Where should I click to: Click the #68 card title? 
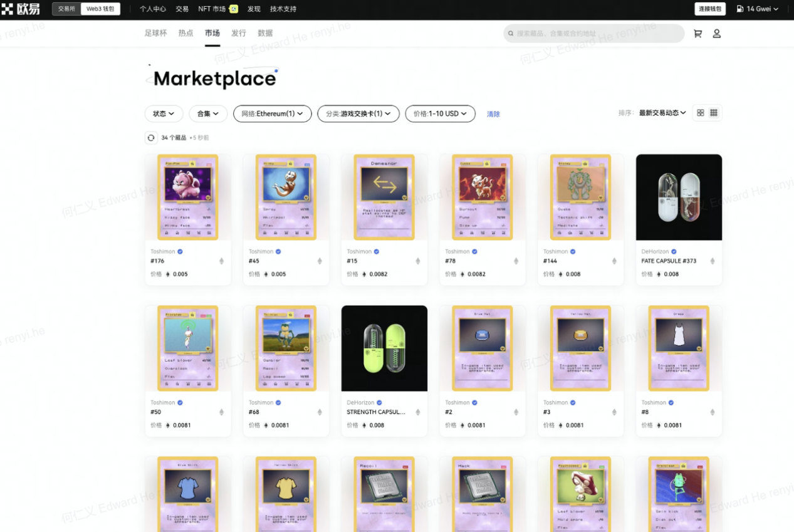(x=254, y=412)
